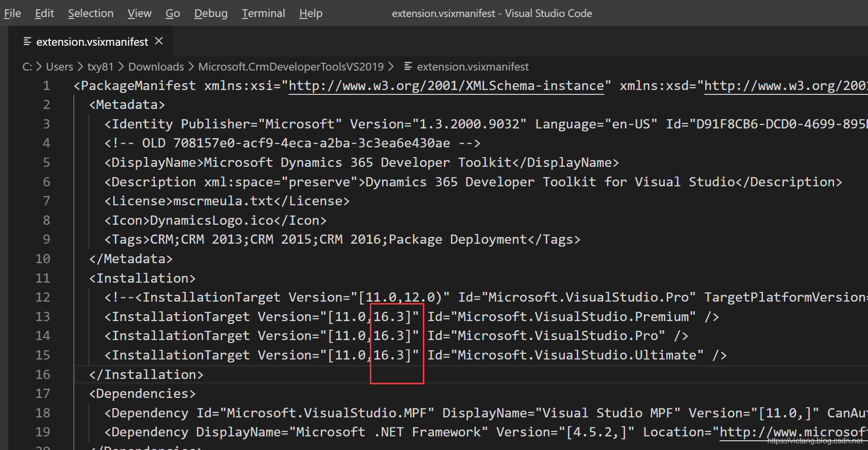Click Language="en-US" on line 3

[596, 124]
